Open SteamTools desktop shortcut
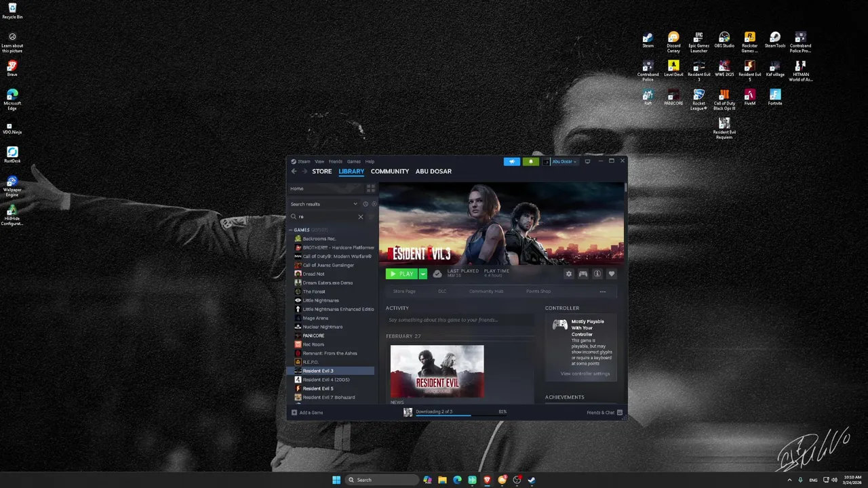 [775, 39]
